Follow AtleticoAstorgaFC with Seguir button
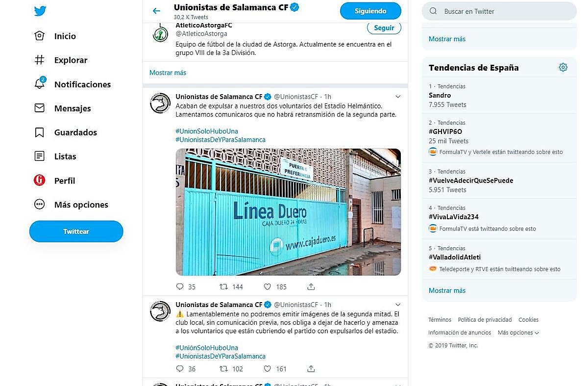 tap(384, 28)
